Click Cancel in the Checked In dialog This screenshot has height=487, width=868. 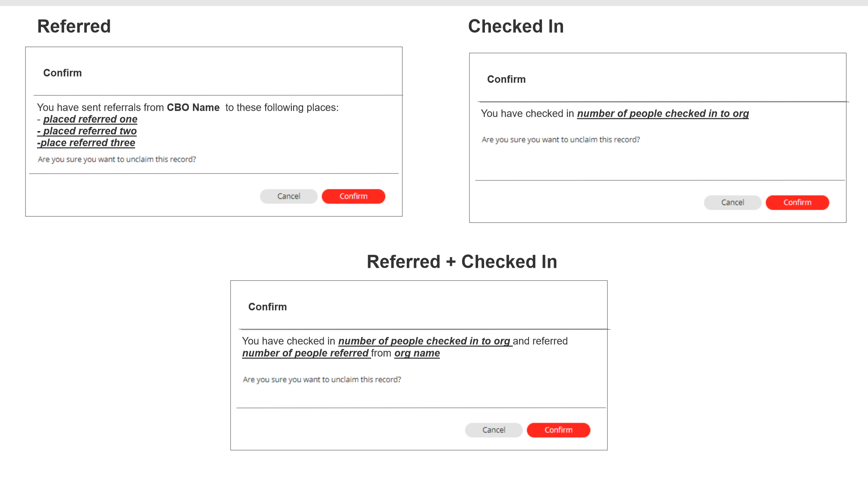click(x=732, y=202)
